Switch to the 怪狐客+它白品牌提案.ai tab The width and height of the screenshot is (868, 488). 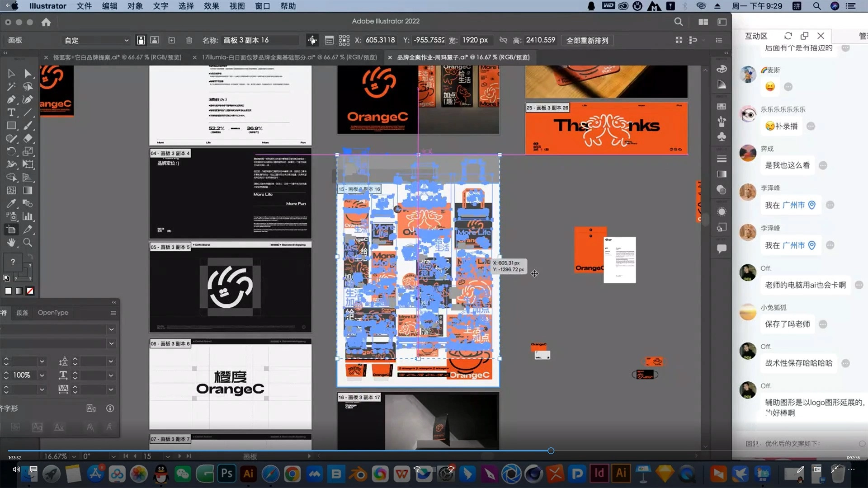117,57
